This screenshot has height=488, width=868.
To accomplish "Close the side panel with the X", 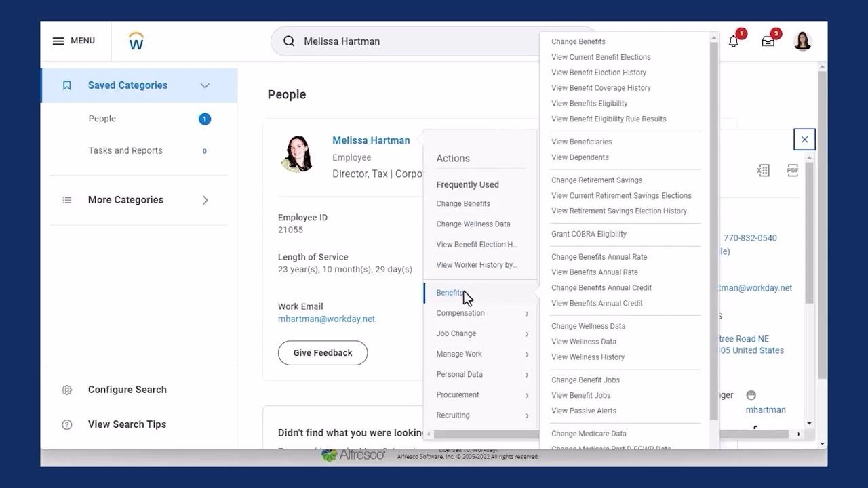I will pos(804,140).
